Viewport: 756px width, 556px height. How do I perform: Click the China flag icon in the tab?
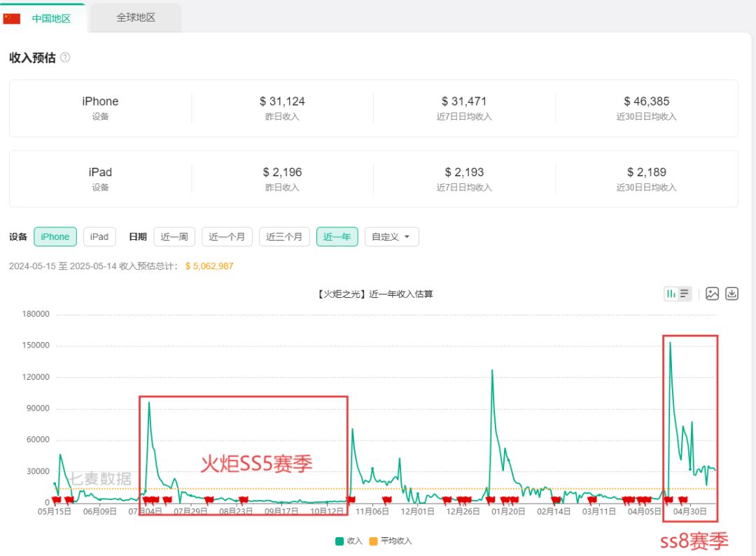pos(12,19)
